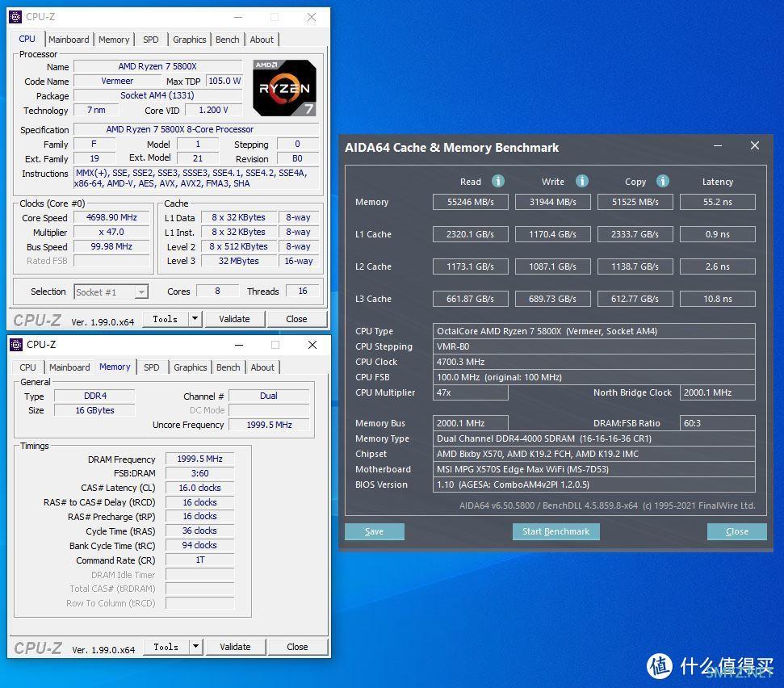784x688 pixels.
Task: Click the Bank Cycle Time 94 clocks value
Action: coord(200,546)
